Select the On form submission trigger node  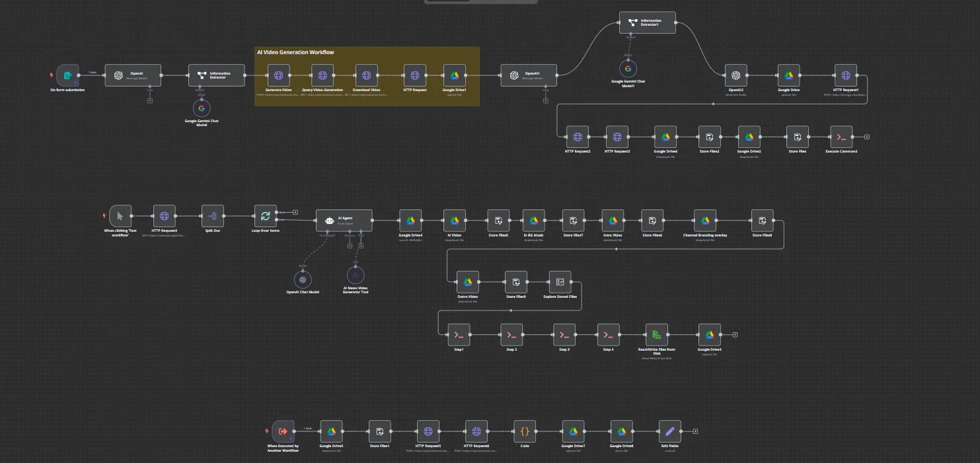click(x=67, y=75)
